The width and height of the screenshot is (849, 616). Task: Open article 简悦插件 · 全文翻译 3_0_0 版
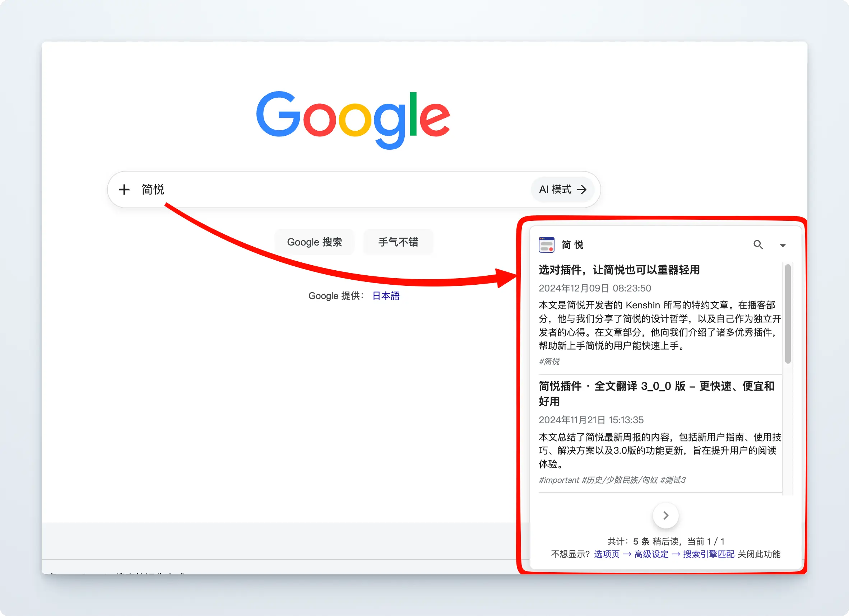[657, 394]
